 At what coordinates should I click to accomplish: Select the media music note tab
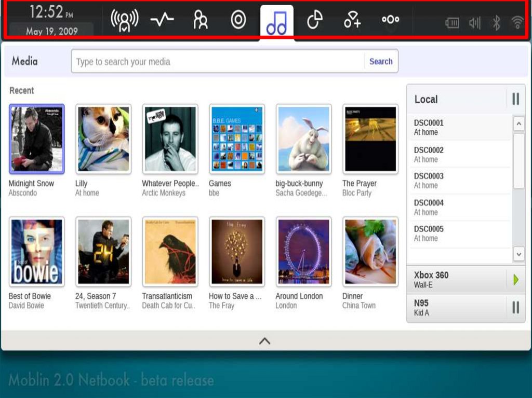coord(276,22)
